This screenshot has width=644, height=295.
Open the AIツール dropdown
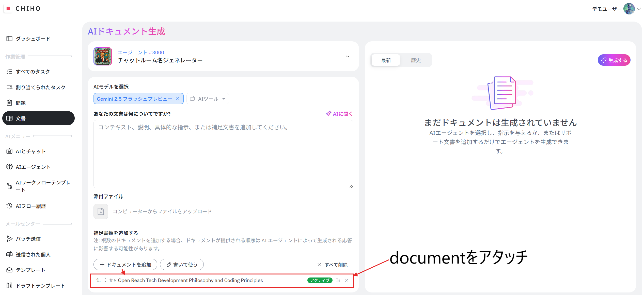[208, 99]
